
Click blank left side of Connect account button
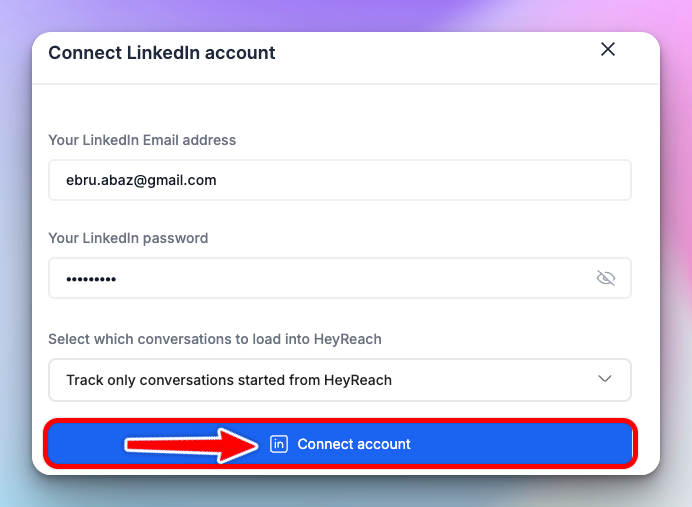(x=84, y=444)
